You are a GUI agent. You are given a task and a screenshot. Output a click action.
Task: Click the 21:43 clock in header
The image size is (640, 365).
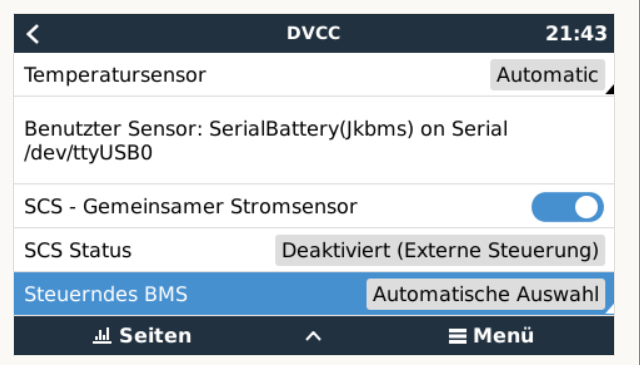[576, 33]
